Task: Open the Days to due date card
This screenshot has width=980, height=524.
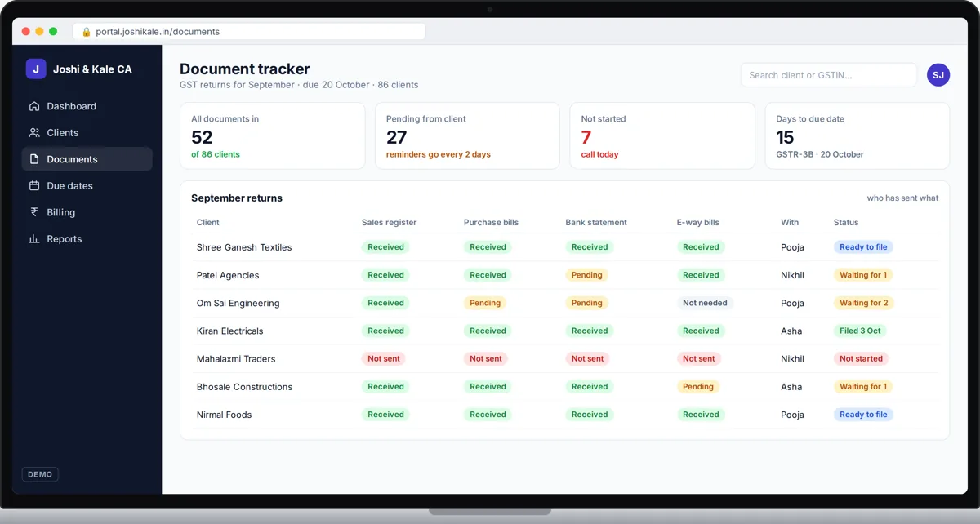Action: click(857, 136)
